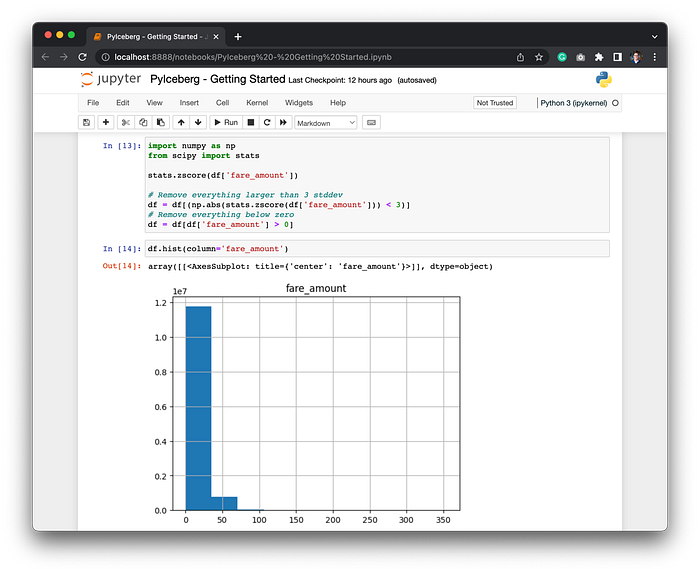Viewport: 700px width, 574px height.
Task: Select the PyIceberg - Getting Started tab
Action: coord(156,37)
